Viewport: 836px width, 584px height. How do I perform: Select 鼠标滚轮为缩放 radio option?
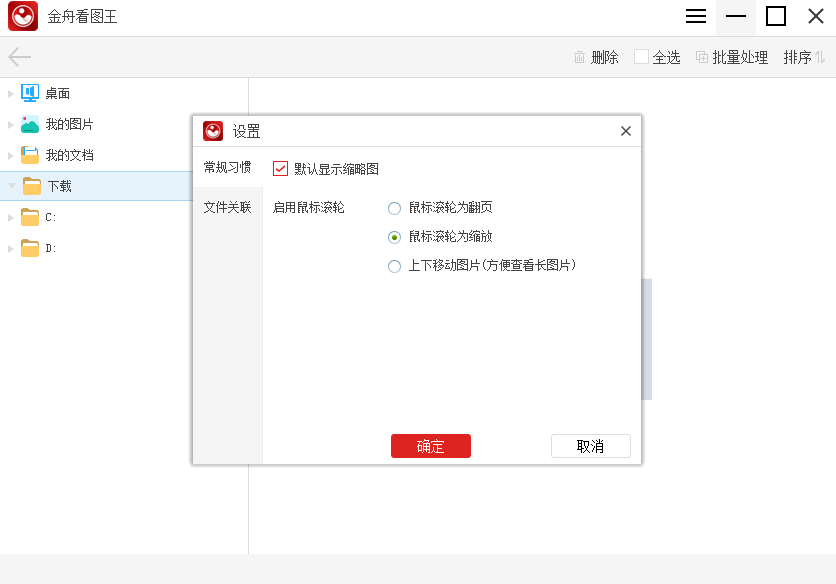click(395, 237)
